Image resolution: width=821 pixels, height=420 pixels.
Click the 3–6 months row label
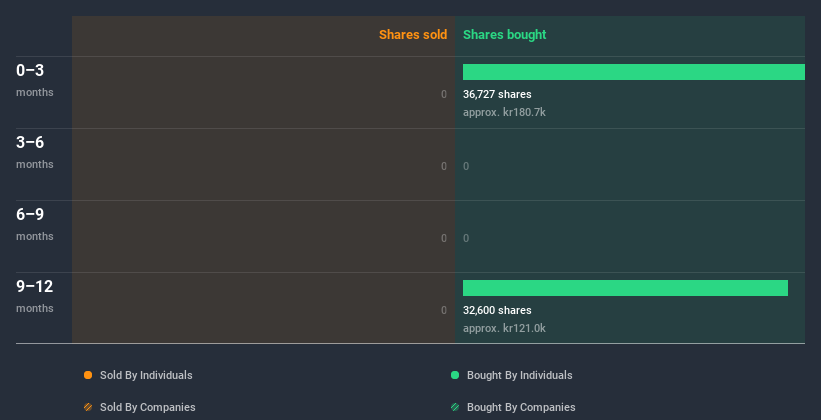click(x=35, y=152)
